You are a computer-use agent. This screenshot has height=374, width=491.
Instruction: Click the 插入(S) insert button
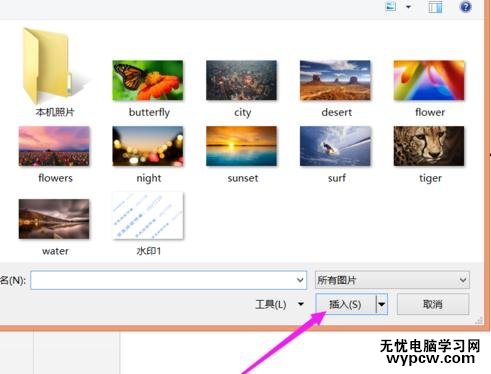coord(346,304)
